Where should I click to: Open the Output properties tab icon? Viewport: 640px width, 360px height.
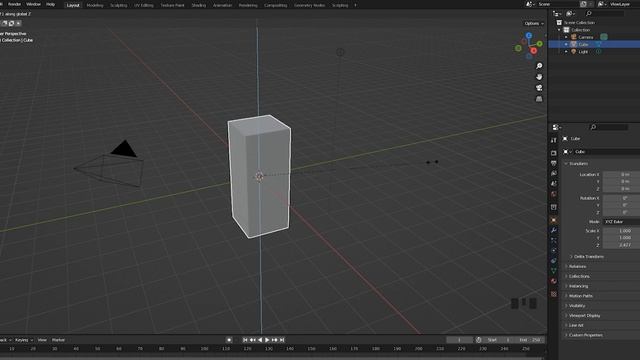coord(553,163)
